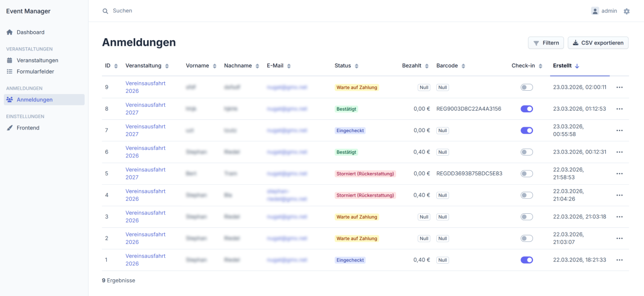Disable check-in toggle for registration 7
Viewport: 644px width, 296px height.
(x=526, y=131)
